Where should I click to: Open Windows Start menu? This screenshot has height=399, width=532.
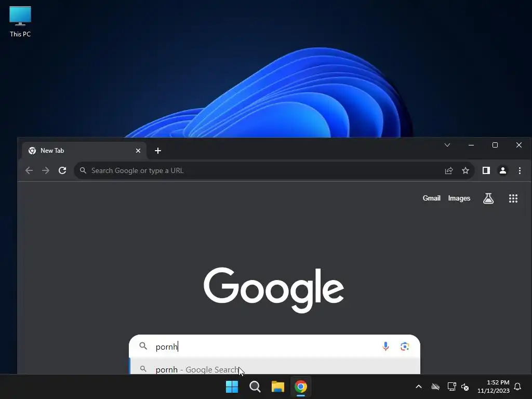[232, 387]
